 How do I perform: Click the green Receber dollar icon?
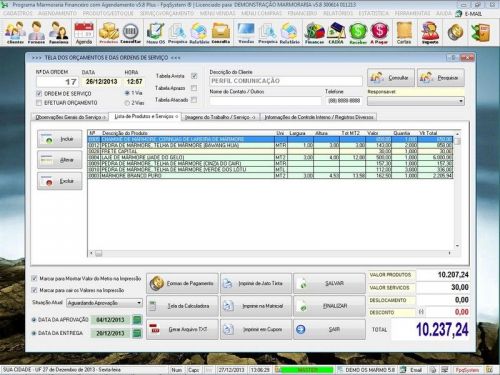click(x=358, y=32)
